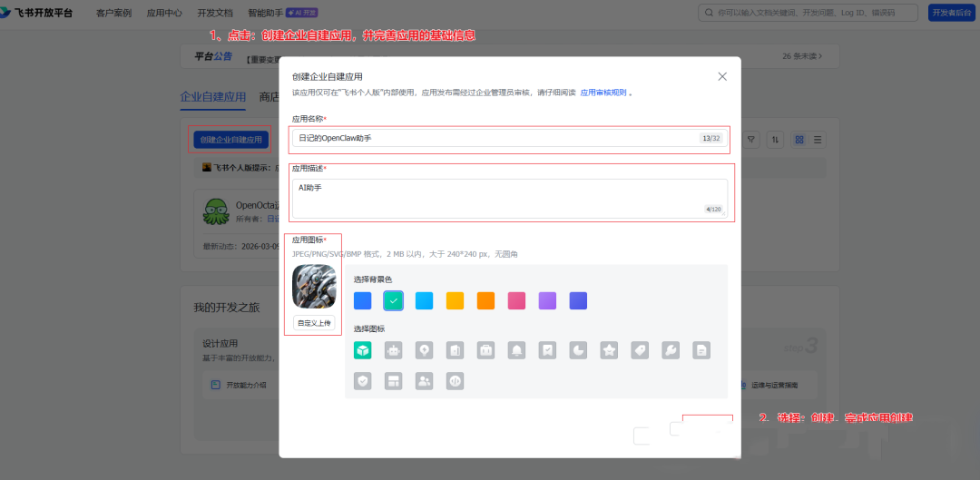Image resolution: width=980 pixels, height=480 pixels.
Task: Pick the bell notification icon
Action: point(517,350)
